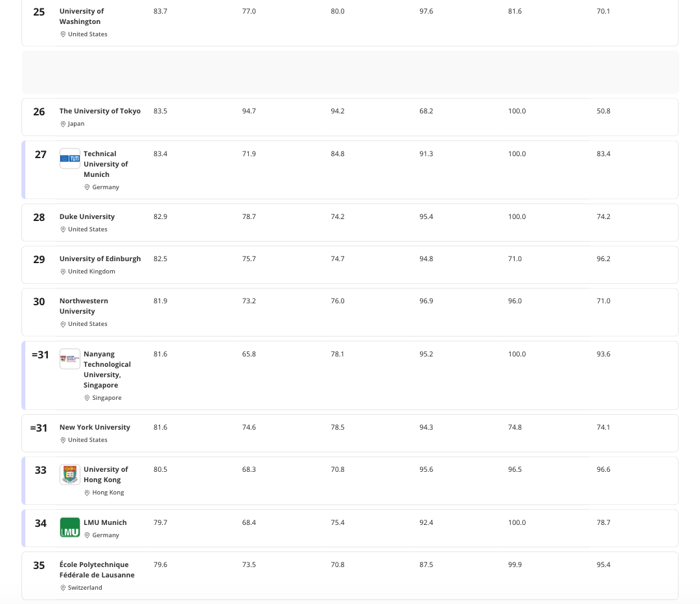
Task: Click the Technical University of Munich name
Action: [106, 164]
